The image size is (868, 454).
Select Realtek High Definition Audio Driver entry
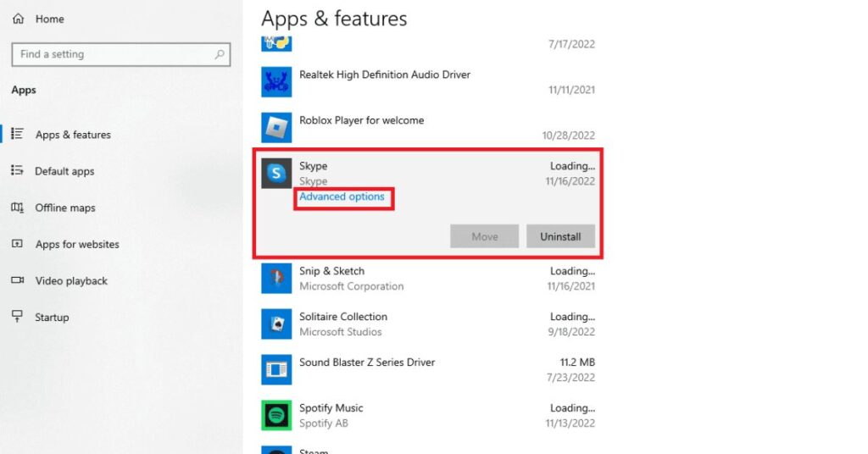(428, 82)
